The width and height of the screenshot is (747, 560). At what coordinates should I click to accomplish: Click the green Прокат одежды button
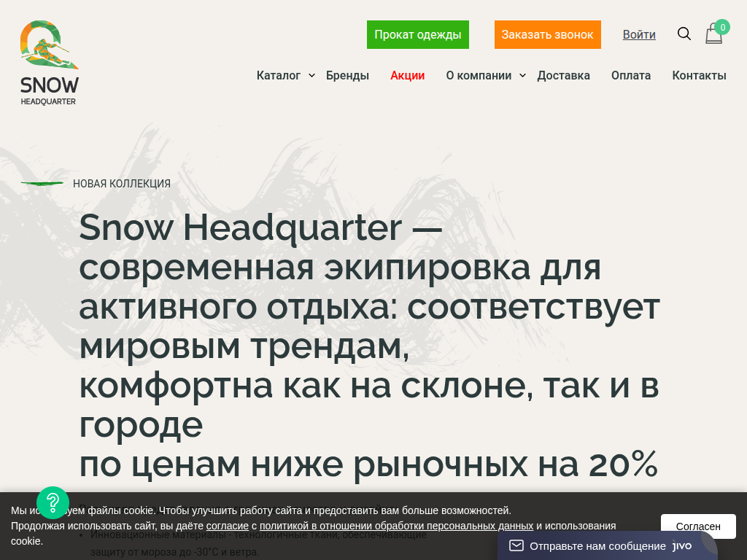click(418, 34)
